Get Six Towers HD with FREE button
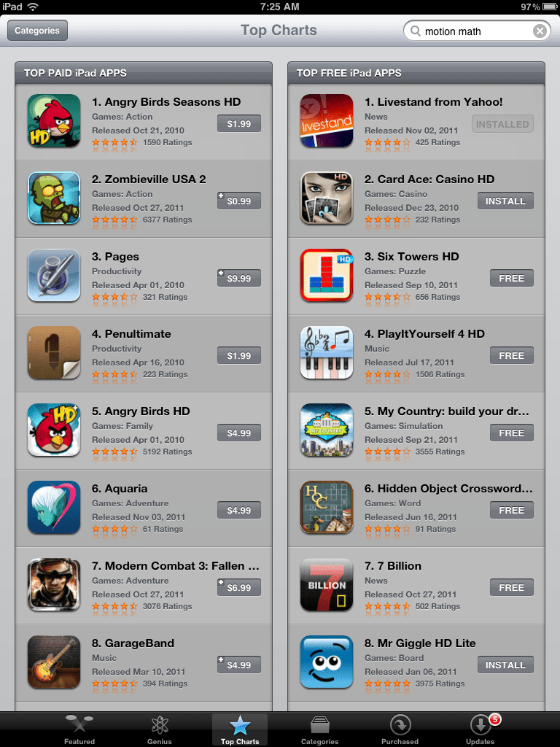560x747 pixels. [x=511, y=278]
